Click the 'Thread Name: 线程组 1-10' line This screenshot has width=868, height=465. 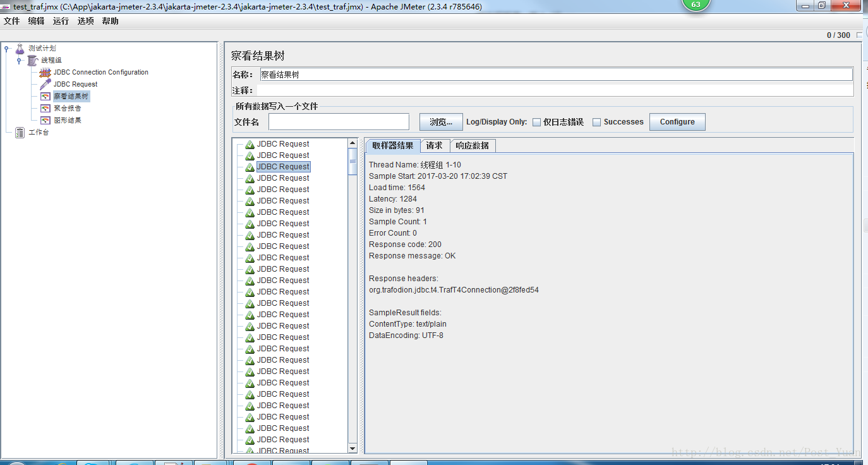coord(415,165)
